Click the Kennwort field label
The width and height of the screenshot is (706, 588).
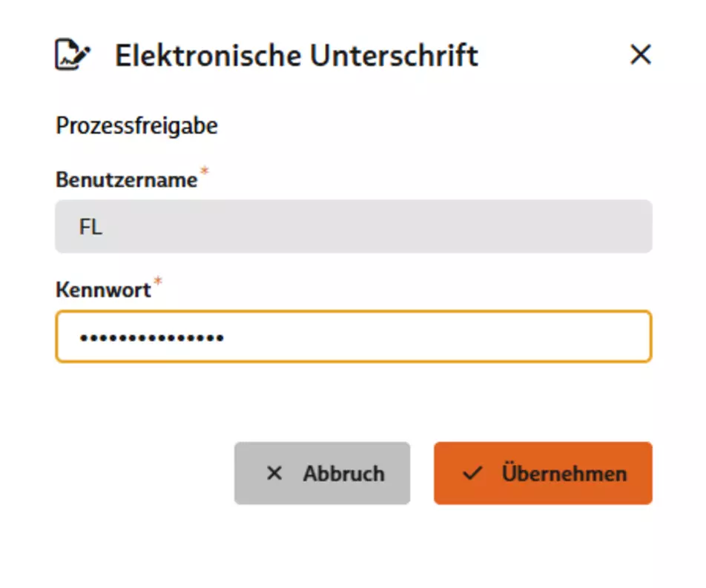103,289
